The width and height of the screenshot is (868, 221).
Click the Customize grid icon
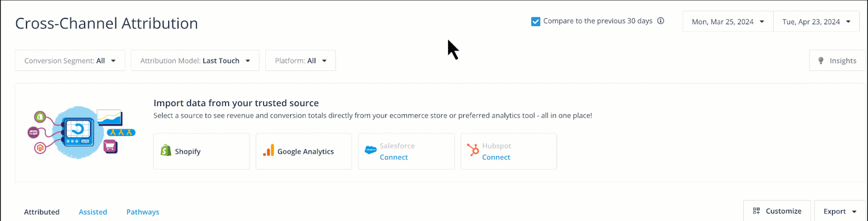pyautogui.click(x=756, y=211)
